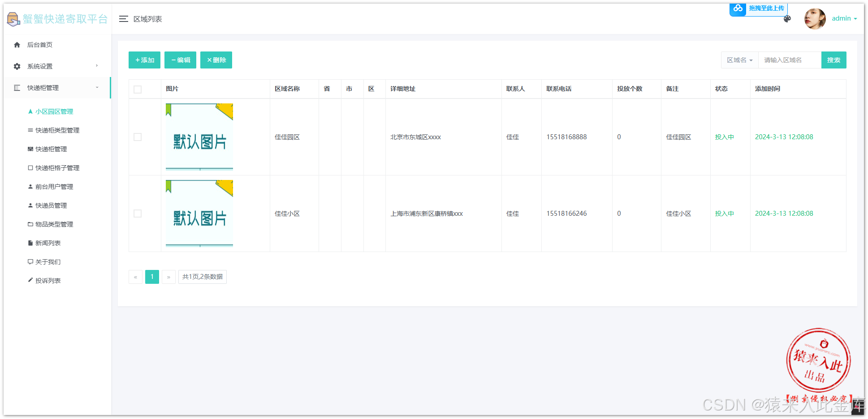Click the platform logo icon
The height and width of the screenshot is (419, 868).
13,19
